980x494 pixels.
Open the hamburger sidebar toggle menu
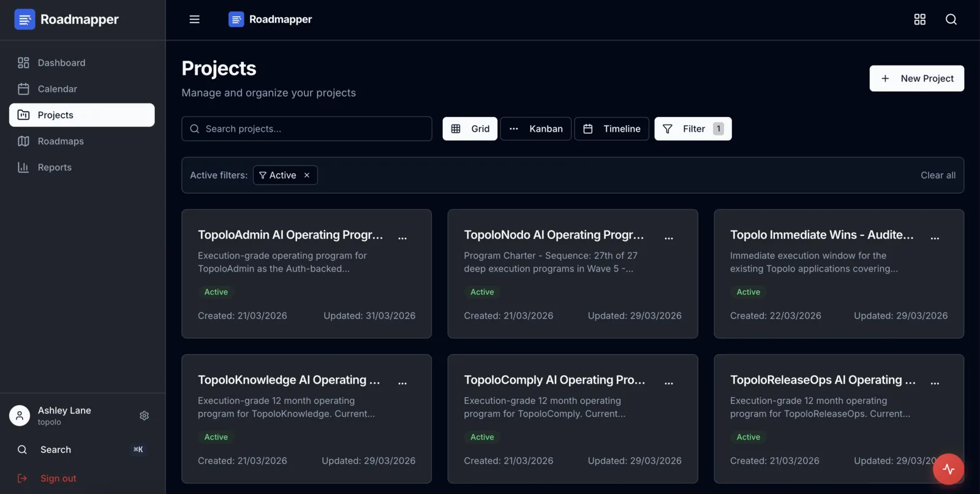(x=194, y=20)
